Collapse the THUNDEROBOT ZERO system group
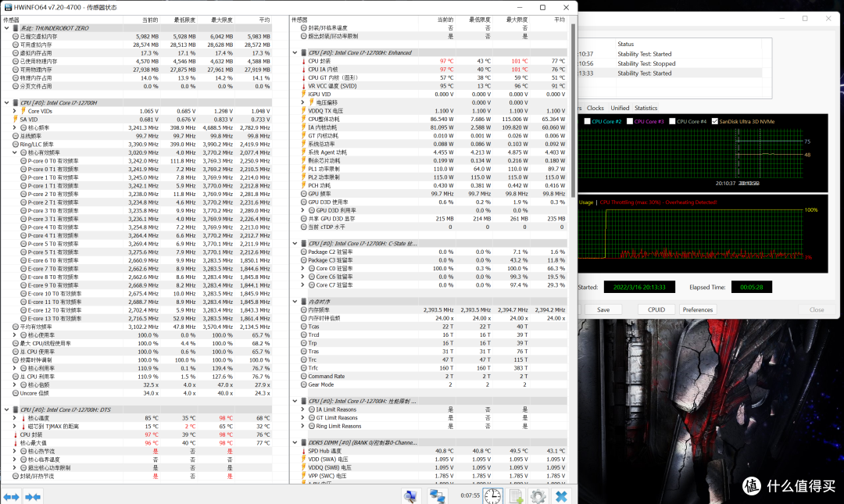This screenshot has height=504, width=844. pyautogui.click(x=5, y=28)
